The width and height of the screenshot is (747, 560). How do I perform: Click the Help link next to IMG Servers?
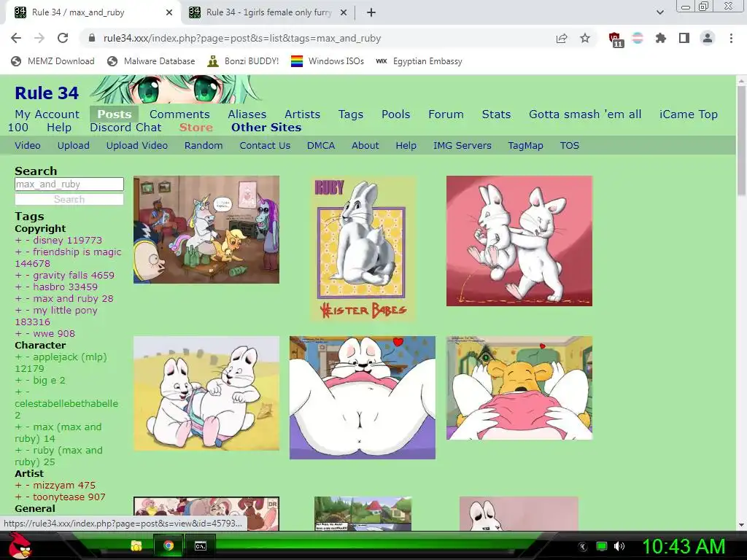(406, 146)
